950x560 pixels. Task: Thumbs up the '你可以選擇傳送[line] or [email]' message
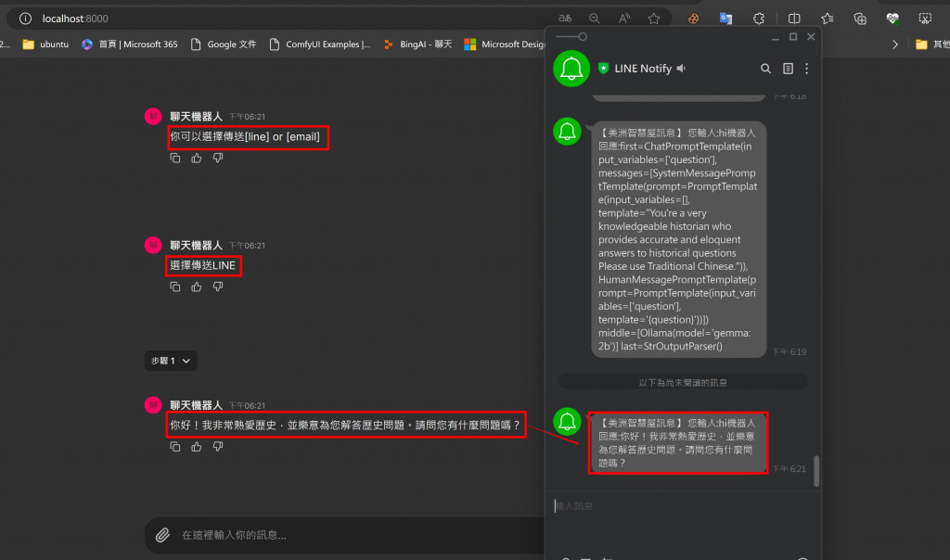pyautogui.click(x=197, y=158)
